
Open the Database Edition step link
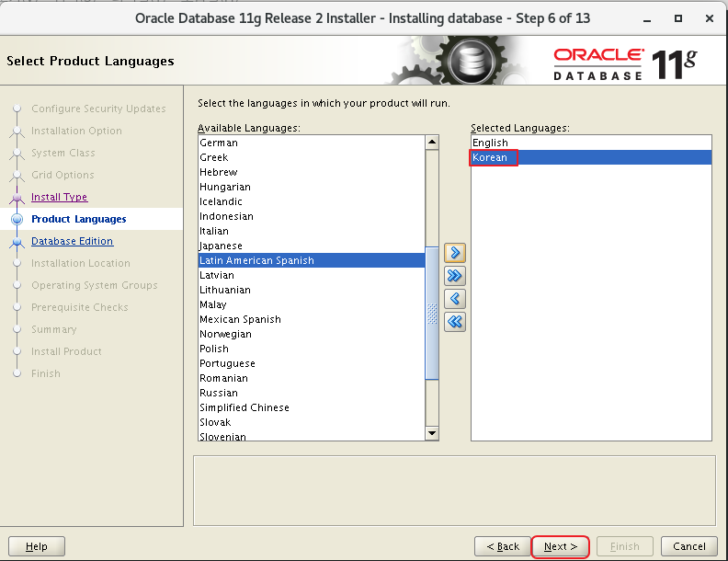tap(72, 241)
